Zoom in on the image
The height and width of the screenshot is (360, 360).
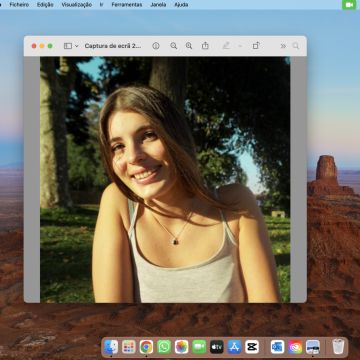point(189,46)
